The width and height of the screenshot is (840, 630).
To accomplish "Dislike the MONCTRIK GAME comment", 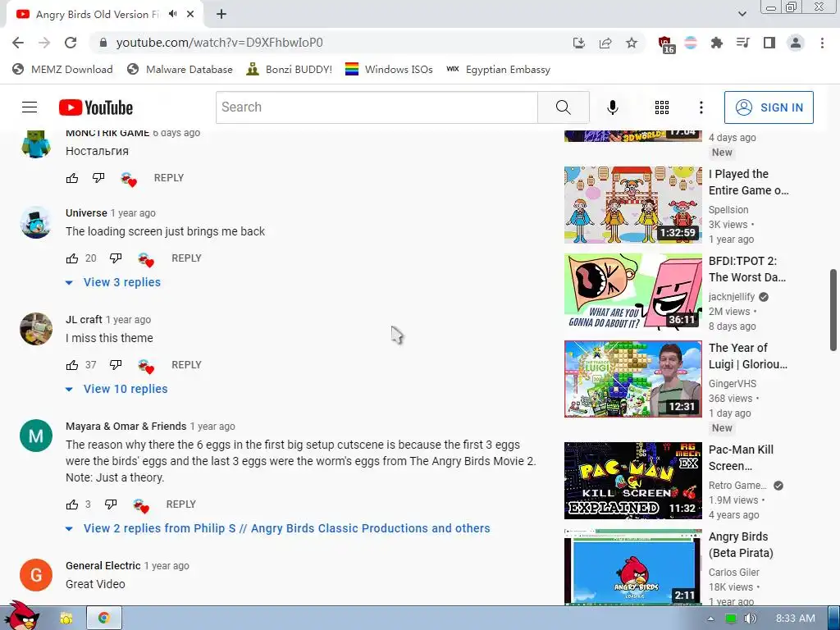I will coord(98,178).
